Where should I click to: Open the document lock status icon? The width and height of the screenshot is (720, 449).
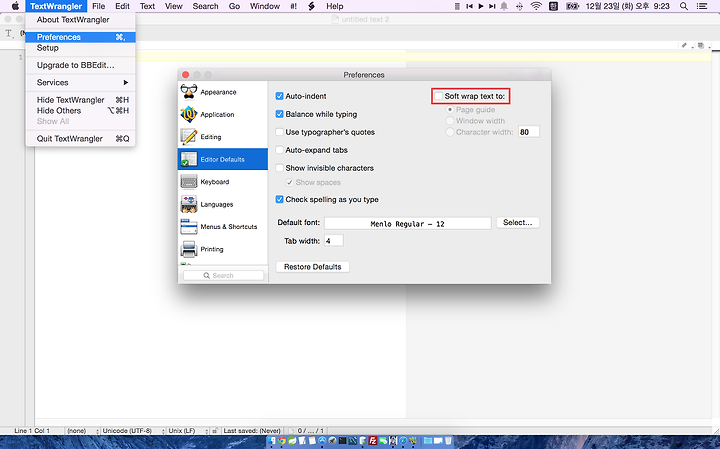(x=214, y=431)
